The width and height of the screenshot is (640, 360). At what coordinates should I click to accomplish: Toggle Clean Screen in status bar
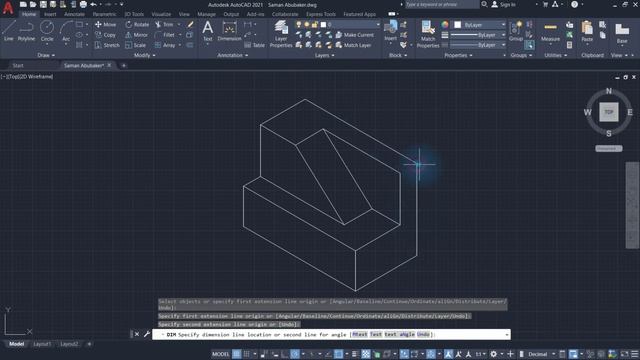click(624, 354)
